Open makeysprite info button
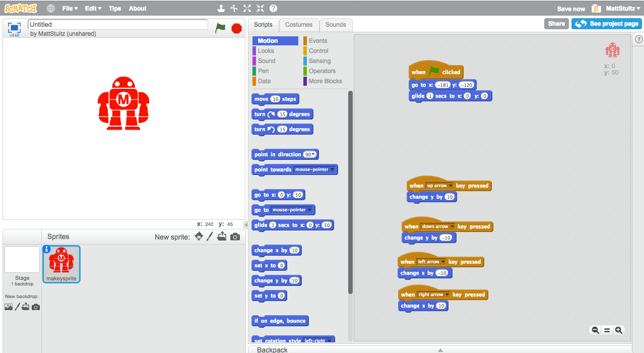The width and height of the screenshot is (644, 353). [47, 249]
